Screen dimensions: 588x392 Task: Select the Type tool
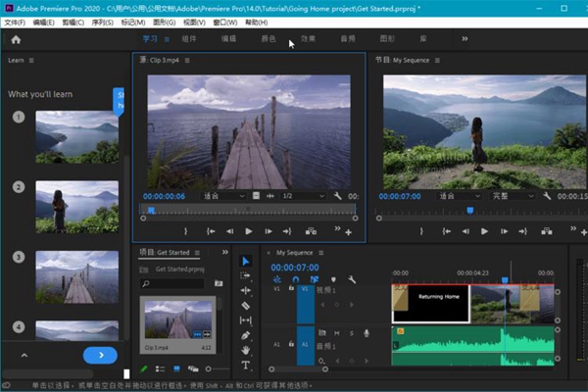tap(245, 365)
